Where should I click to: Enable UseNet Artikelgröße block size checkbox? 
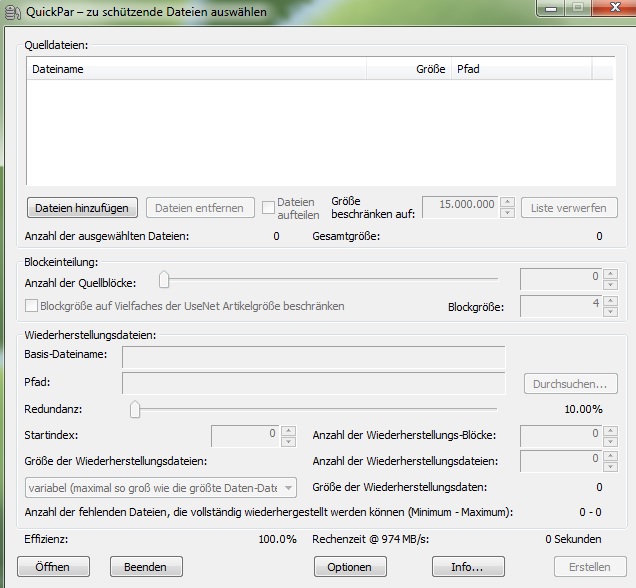pyautogui.click(x=31, y=306)
